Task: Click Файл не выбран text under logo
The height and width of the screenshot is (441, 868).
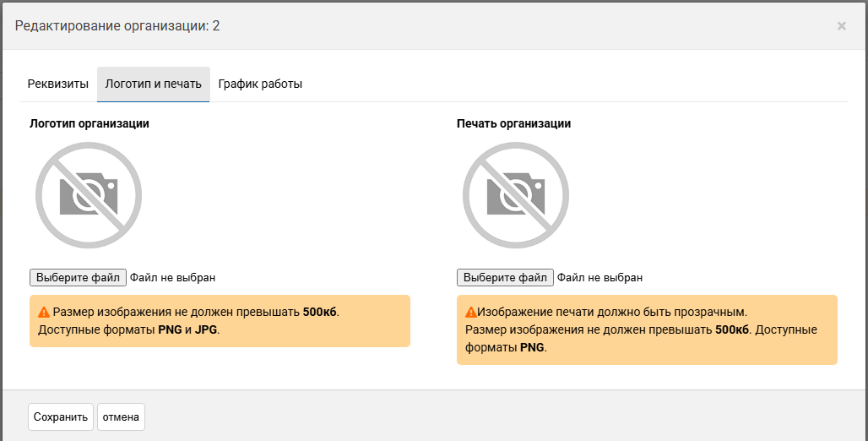Action: [x=173, y=278]
